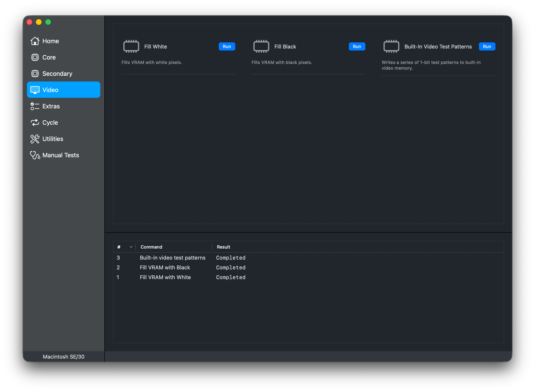Click the Utilities wrench and screwdriver icon
The width and height of the screenshot is (535, 392).
[x=35, y=139]
